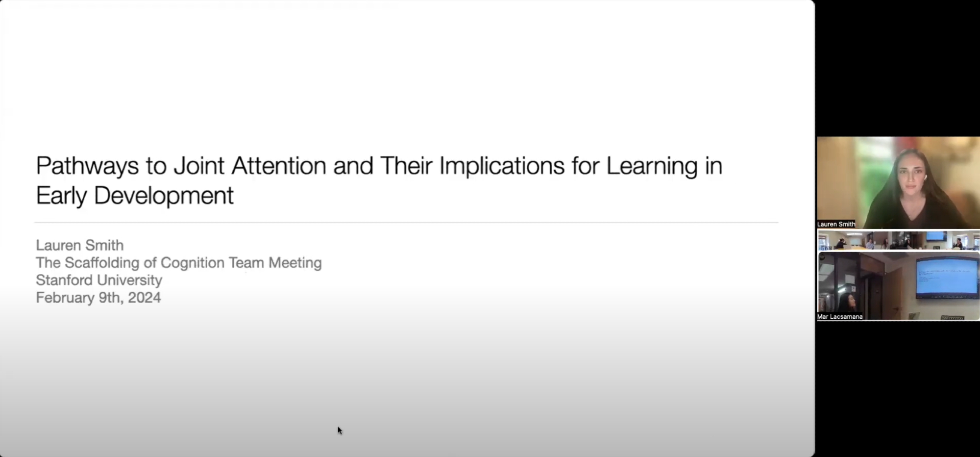Click the small blue screen in panoramic strip
Image resolution: width=980 pixels, height=457 pixels.
coord(936,236)
